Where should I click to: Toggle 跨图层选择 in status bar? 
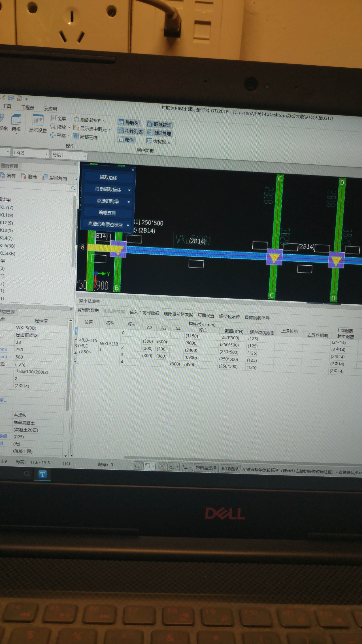pyautogui.click(x=206, y=468)
